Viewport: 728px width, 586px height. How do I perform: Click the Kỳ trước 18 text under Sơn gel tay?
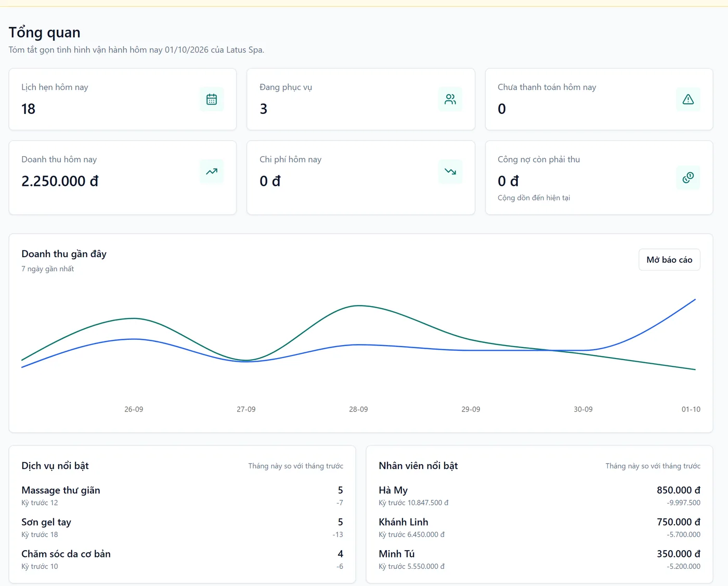pyautogui.click(x=40, y=534)
